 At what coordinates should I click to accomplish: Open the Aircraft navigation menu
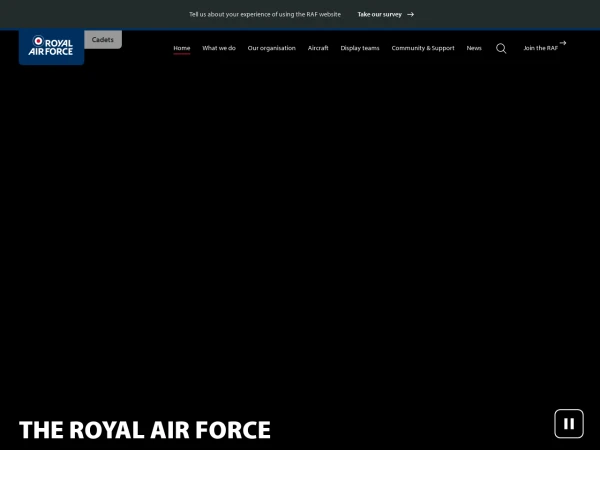(318, 48)
